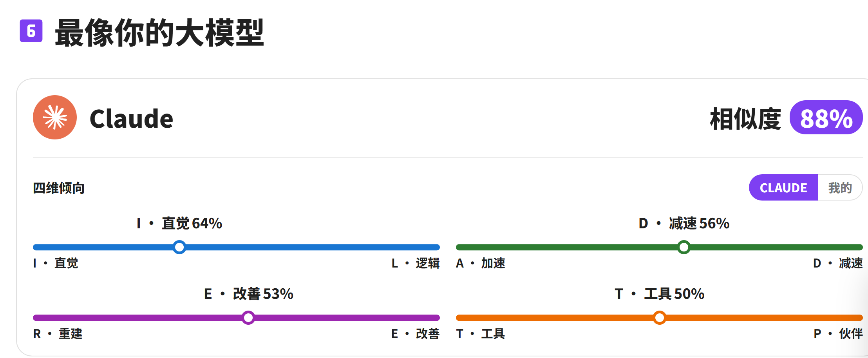
Task: Click the E · 改善 53% value label
Action: [249, 294]
